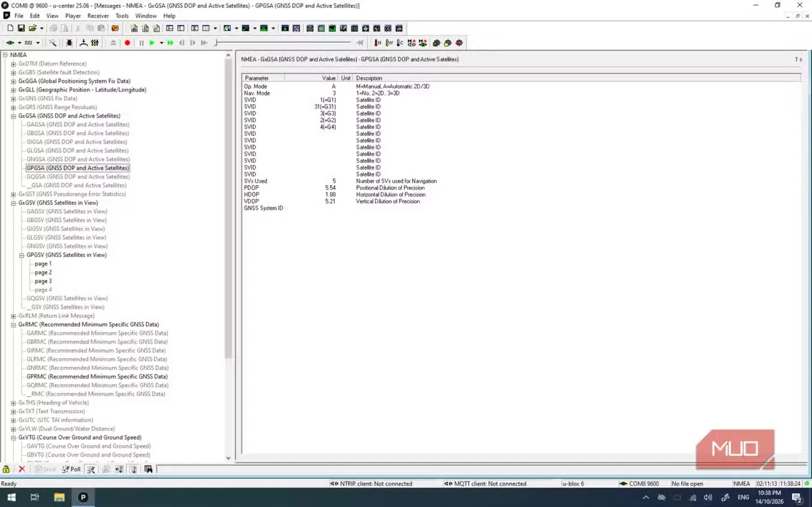This screenshot has width=812, height=507.
Task: Click the green fast-forward double arrow
Action: [x=171, y=43]
